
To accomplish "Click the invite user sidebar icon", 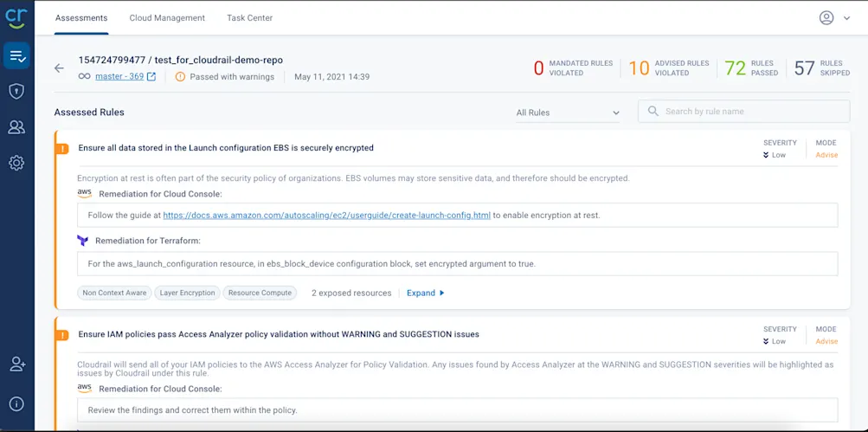I will tap(17, 364).
